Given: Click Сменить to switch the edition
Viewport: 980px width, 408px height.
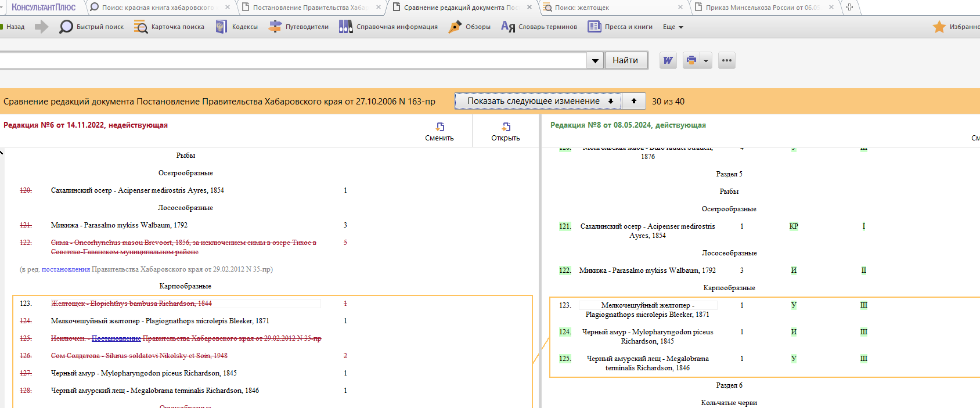Looking at the screenshot, I should (439, 132).
